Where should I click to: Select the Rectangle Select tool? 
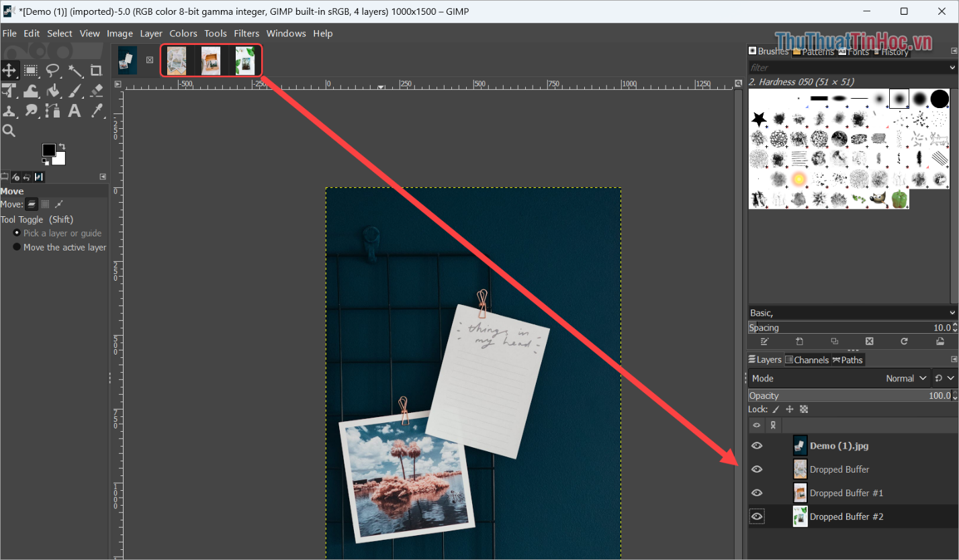pyautogui.click(x=31, y=70)
